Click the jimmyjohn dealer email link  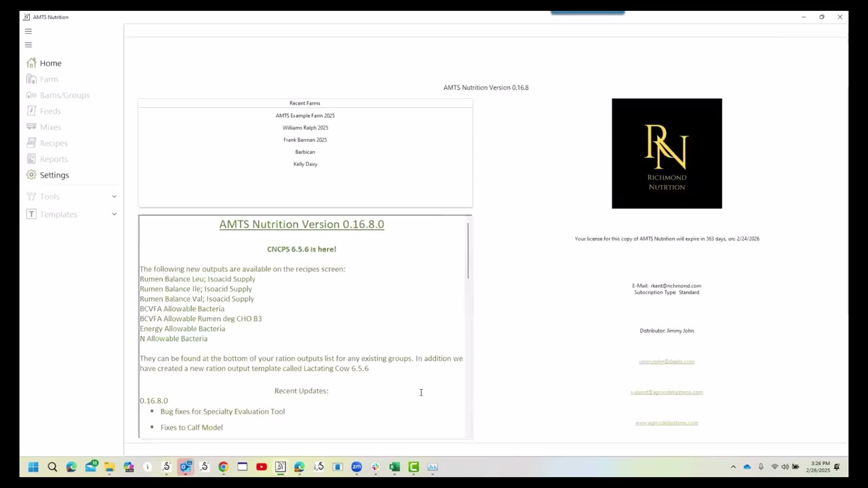pos(667,361)
